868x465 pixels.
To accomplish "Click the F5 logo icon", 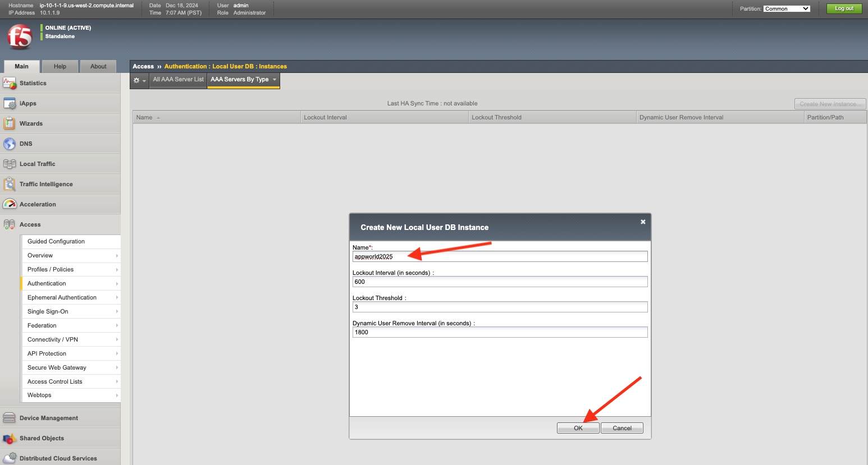I will coord(20,37).
